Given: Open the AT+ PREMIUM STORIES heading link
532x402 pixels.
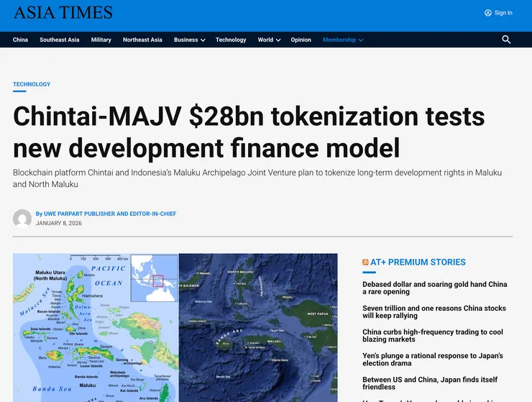Looking at the screenshot, I should tap(418, 262).
